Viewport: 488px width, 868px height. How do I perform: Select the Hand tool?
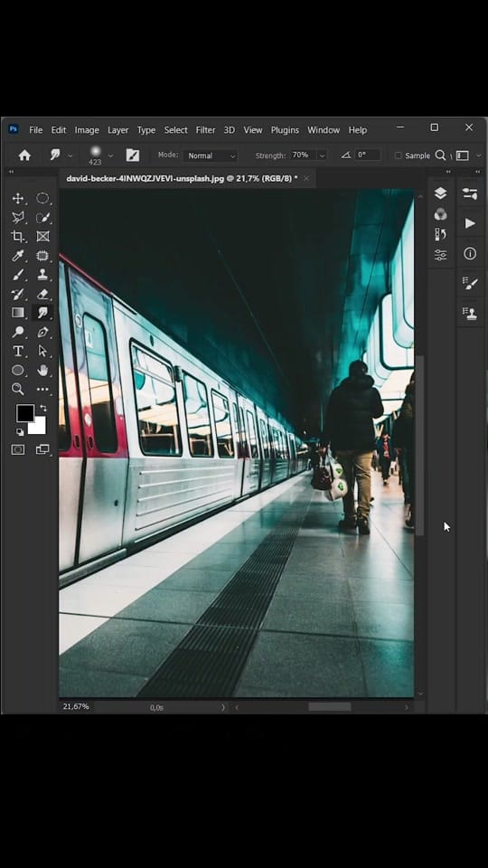42,371
